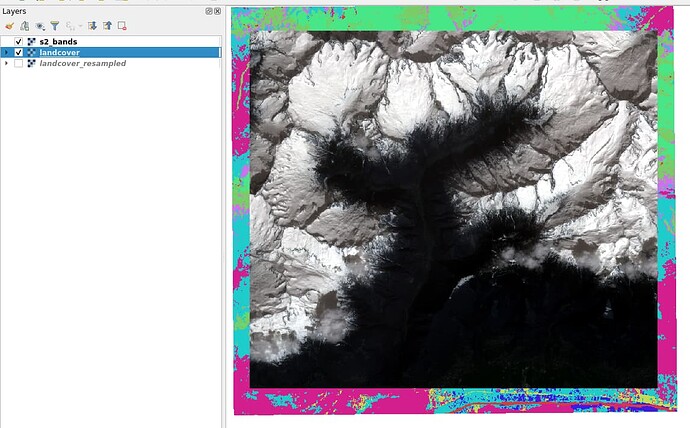Click Remove Layer/Group icon
Viewport: 690px width, 428px height.
122,25
